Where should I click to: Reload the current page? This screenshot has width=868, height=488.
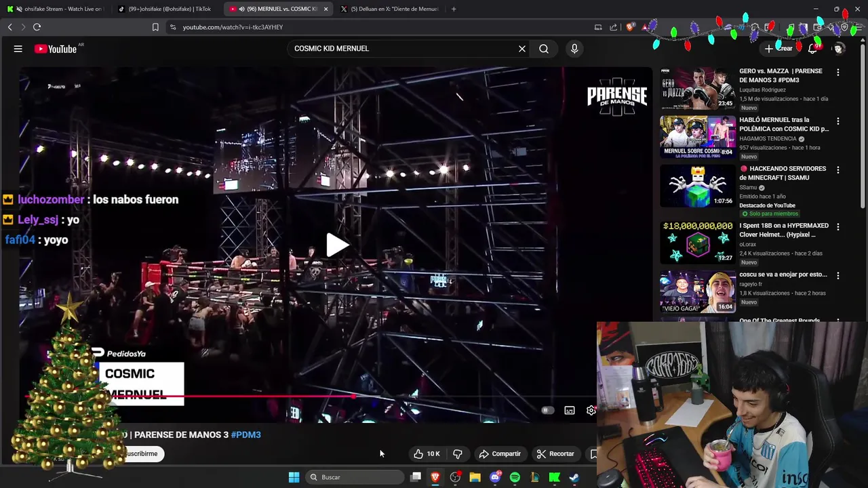37,27
